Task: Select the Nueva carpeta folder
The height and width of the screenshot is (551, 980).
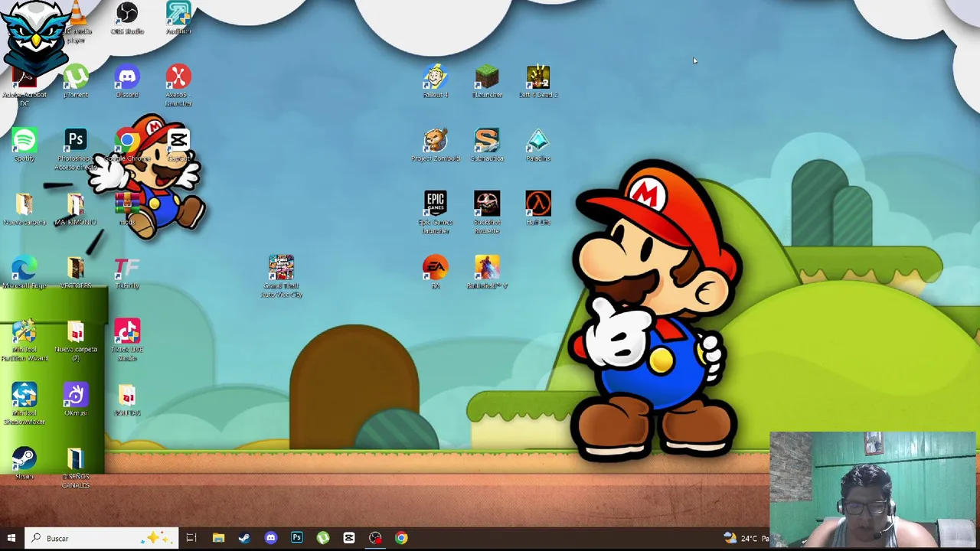Action: click(x=24, y=209)
